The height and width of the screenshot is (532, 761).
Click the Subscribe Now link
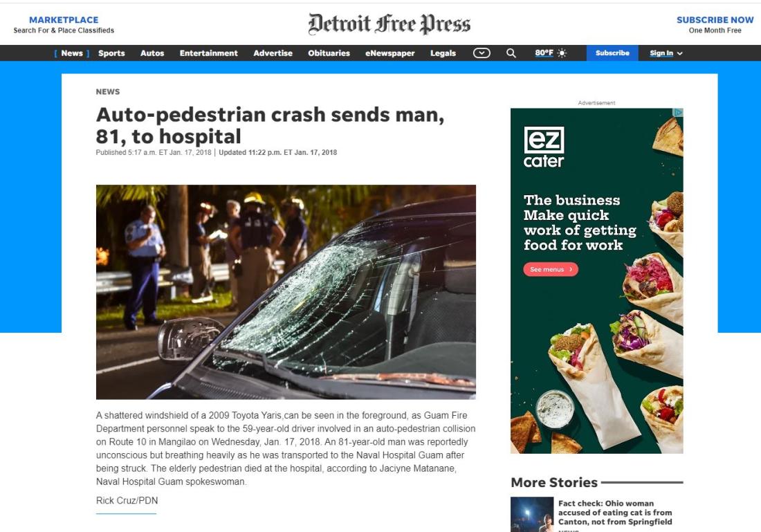715,20
